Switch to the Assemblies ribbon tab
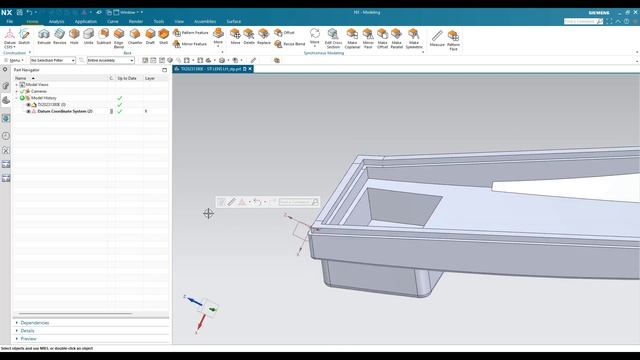The image size is (640, 360). pos(205,22)
